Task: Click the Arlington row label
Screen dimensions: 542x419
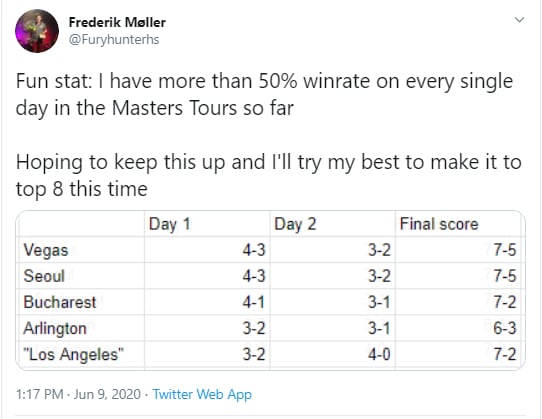Action: (55, 328)
